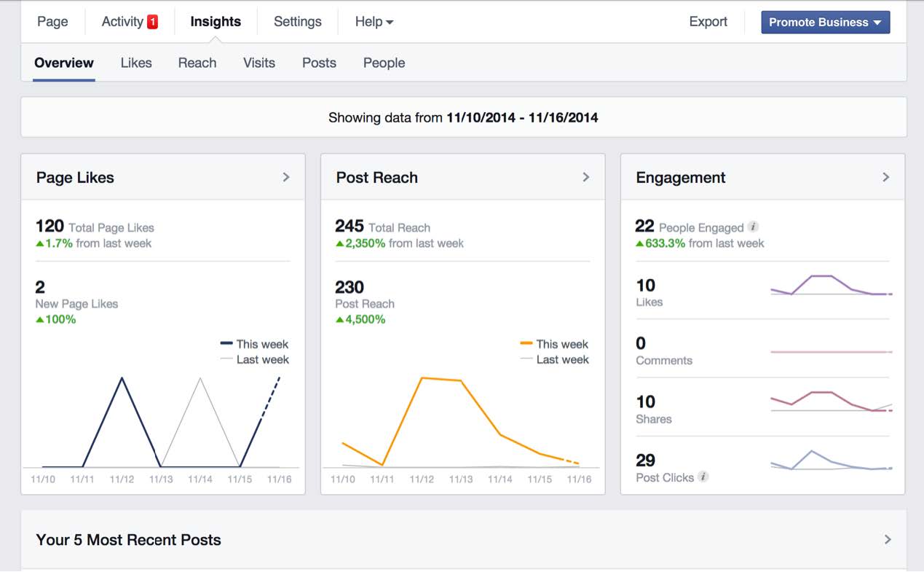The width and height of the screenshot is (924, 572).
Task: Click the Shares engagement sparkline chart
Action: [x=832, y=401]
